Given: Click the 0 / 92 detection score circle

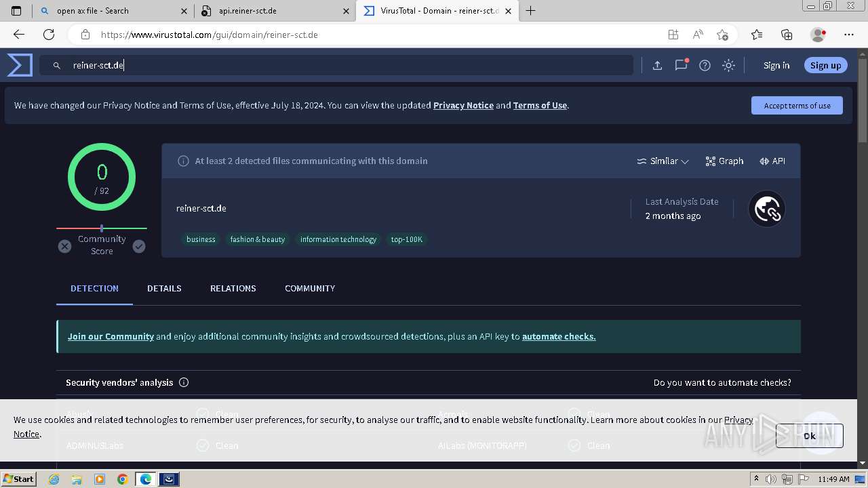Looking at the screenshot, I should [x=102, y=177].
